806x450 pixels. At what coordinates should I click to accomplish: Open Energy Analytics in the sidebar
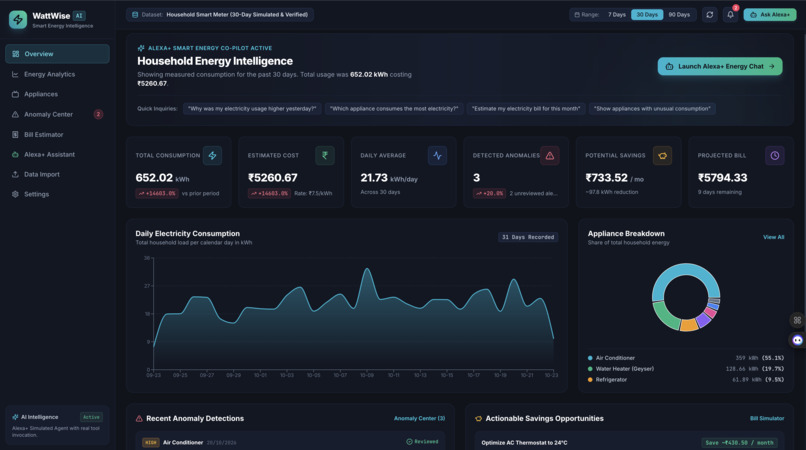coord(57,74)
